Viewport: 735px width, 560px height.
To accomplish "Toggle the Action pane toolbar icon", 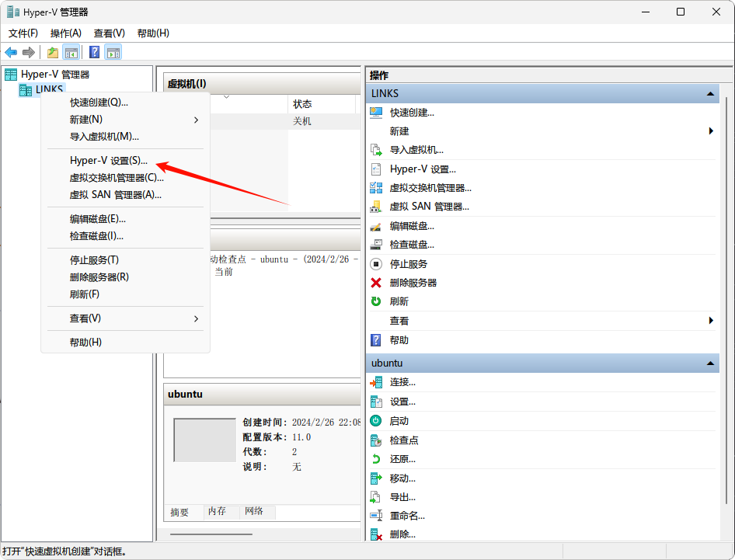I will (x=113, y=52).
